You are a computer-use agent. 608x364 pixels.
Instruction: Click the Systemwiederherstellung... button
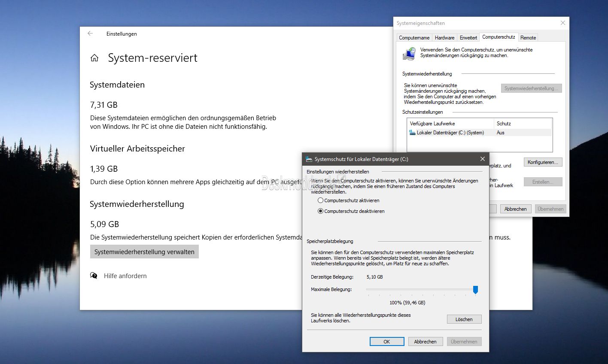click(531, 88)
